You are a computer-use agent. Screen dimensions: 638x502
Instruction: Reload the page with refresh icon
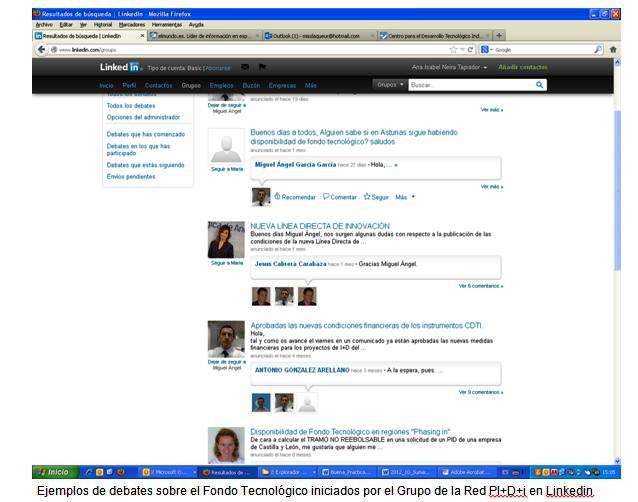coord(470,50)
